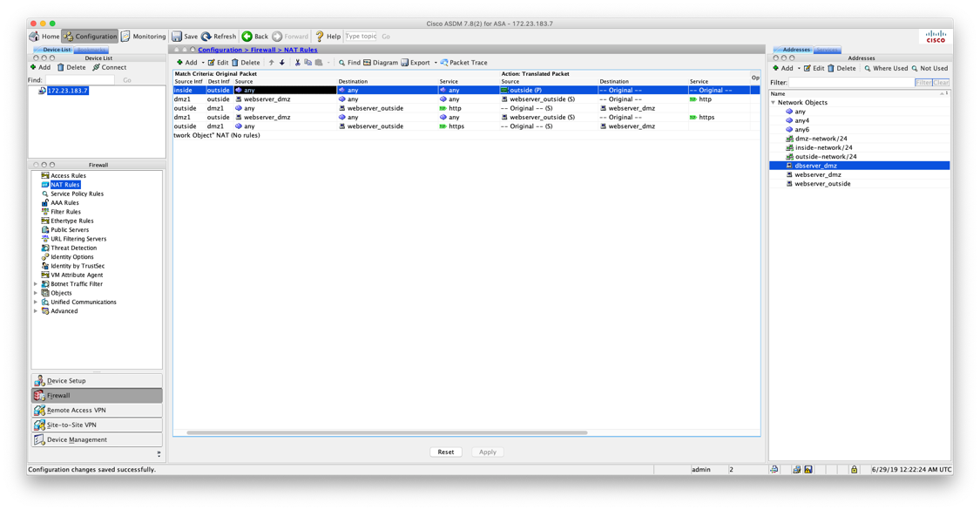This screenshot has width=980, height=510.
Task: Click the Delete trash icon in Addresses panel
Action: 840,67
